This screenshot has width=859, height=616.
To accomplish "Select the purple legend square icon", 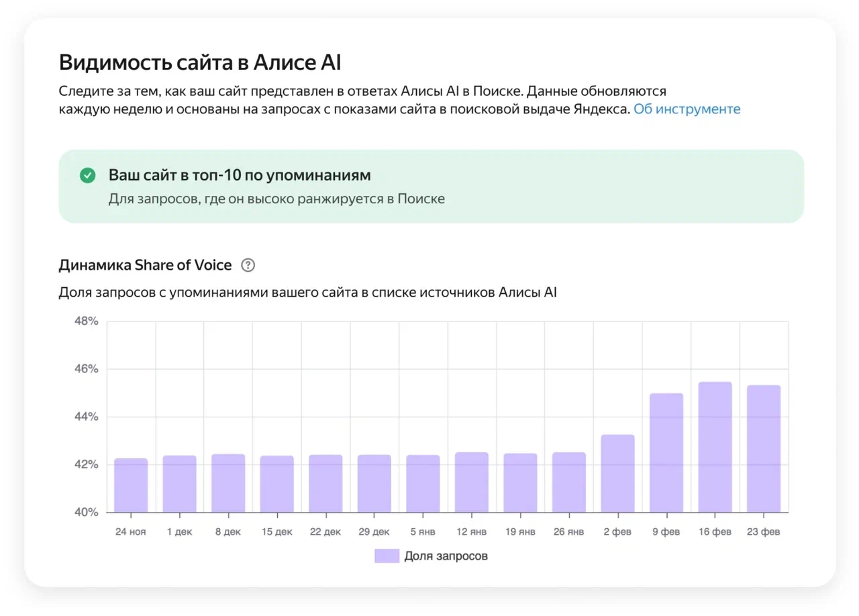I will [387, 555].
